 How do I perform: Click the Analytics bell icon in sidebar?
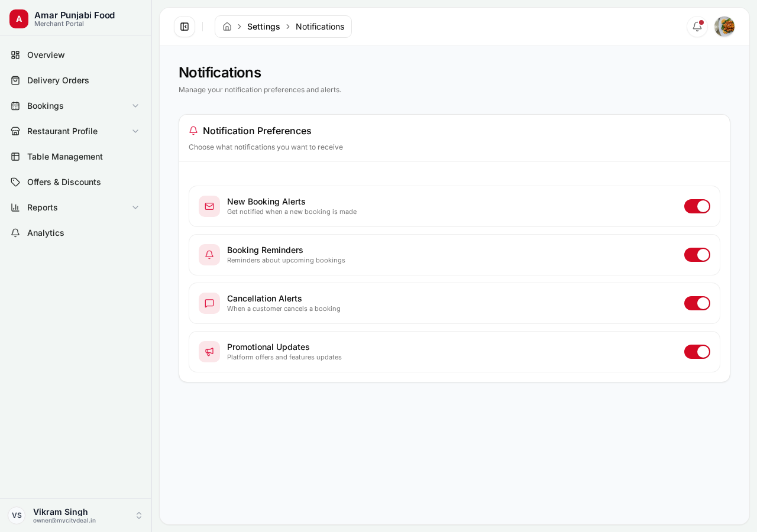pos(15,233)
